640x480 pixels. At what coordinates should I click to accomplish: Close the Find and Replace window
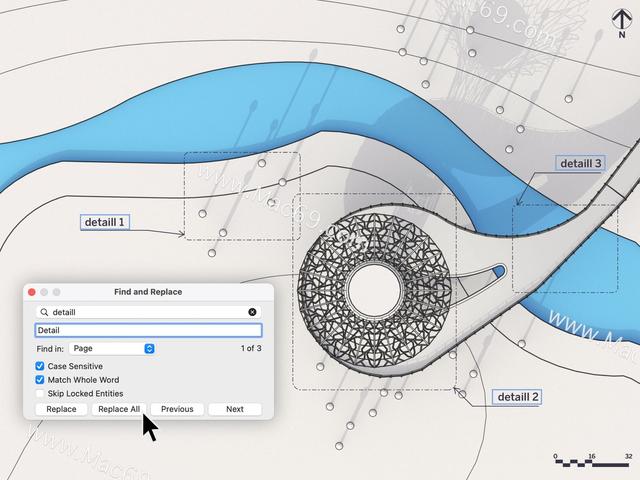tap(32, 292)
